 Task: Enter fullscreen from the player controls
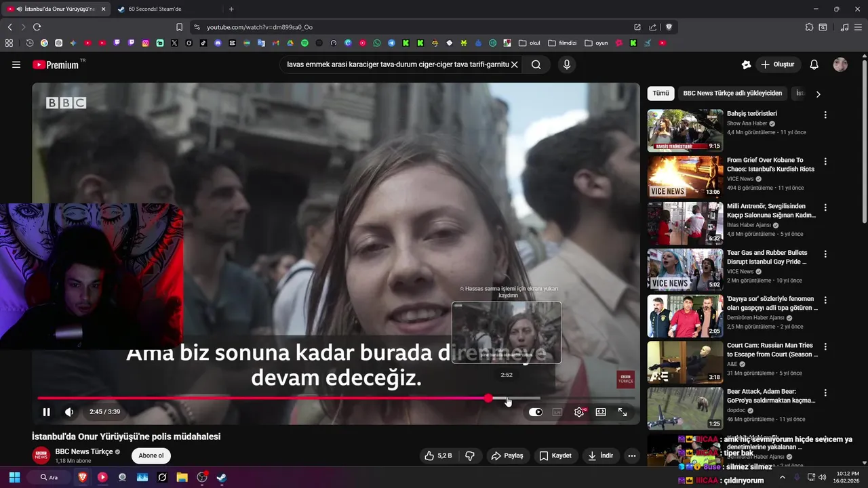[x=623, y=412]
